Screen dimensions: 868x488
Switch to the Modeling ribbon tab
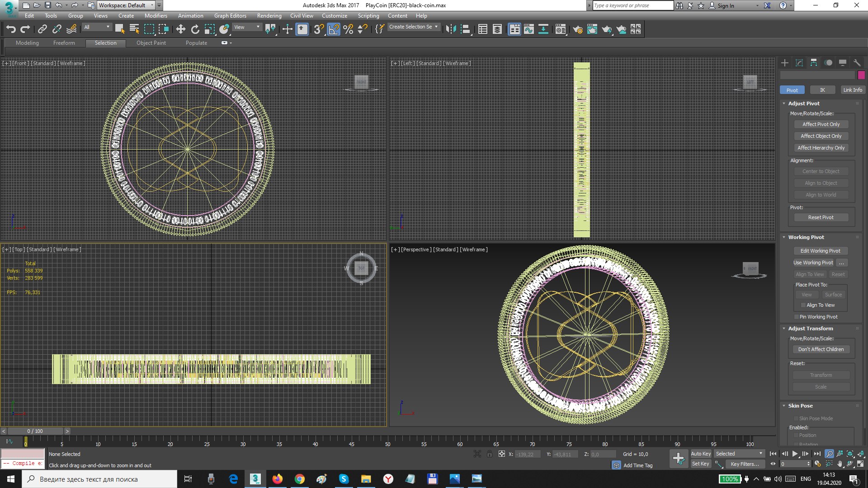(27, 43)
